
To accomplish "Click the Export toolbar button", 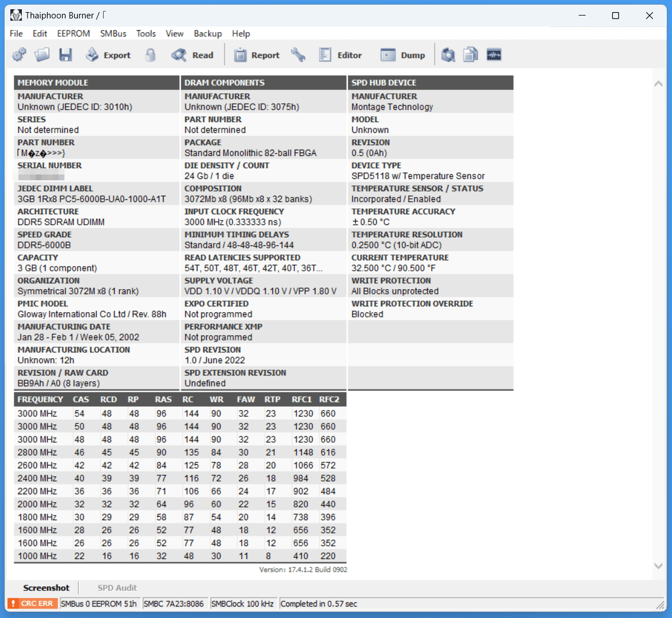I will (x=108, y=55).
